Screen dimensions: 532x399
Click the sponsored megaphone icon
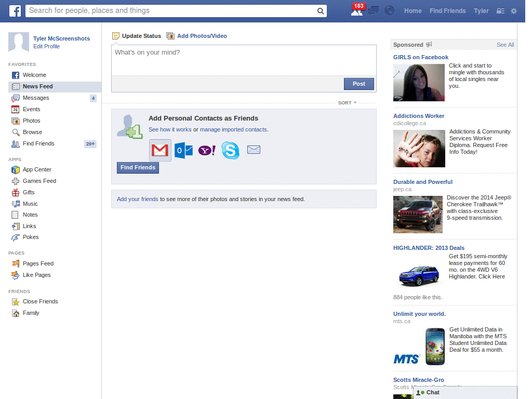click(x=429, y=45)
